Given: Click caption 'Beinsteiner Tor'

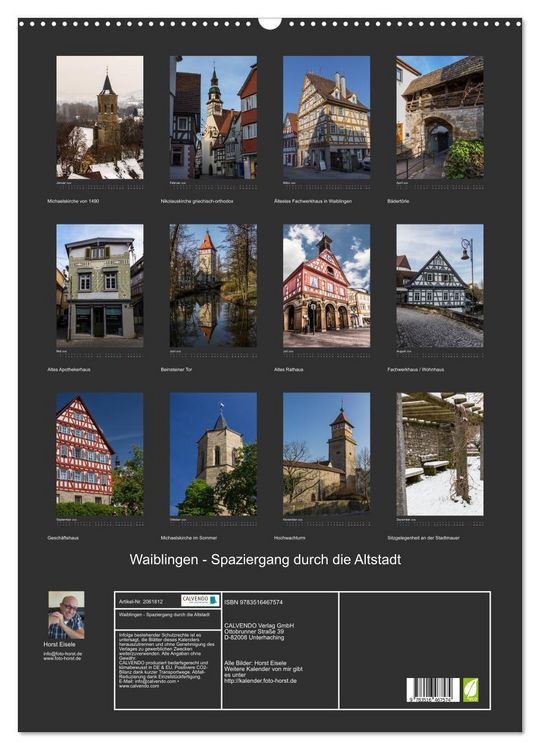Looking at the screenshot, I should (x=176, y=370).
